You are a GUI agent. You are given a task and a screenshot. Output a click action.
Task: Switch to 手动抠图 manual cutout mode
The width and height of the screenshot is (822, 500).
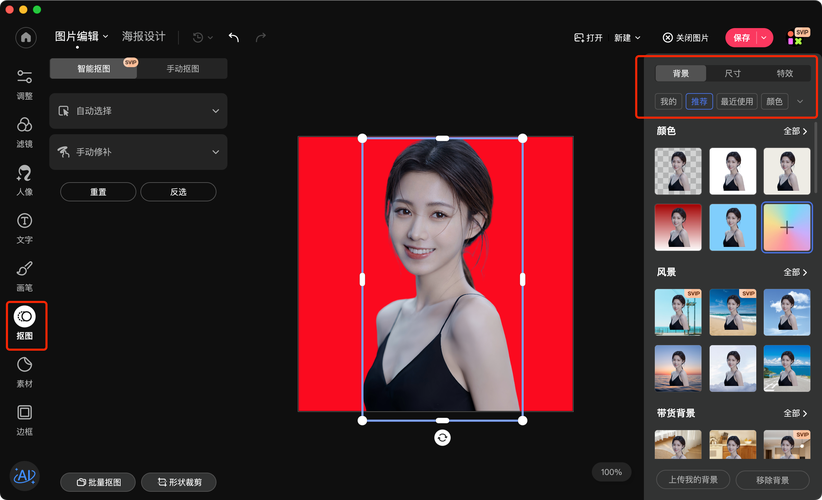coord(182,69)
